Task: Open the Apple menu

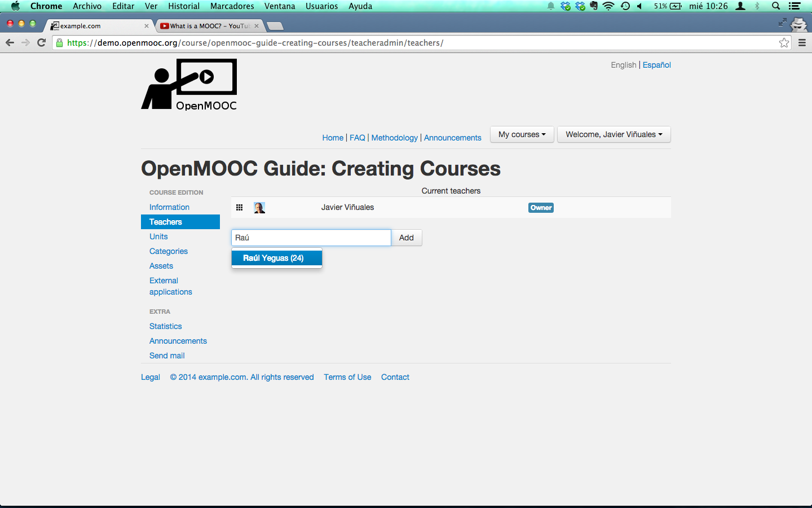Action: [15, 6]
